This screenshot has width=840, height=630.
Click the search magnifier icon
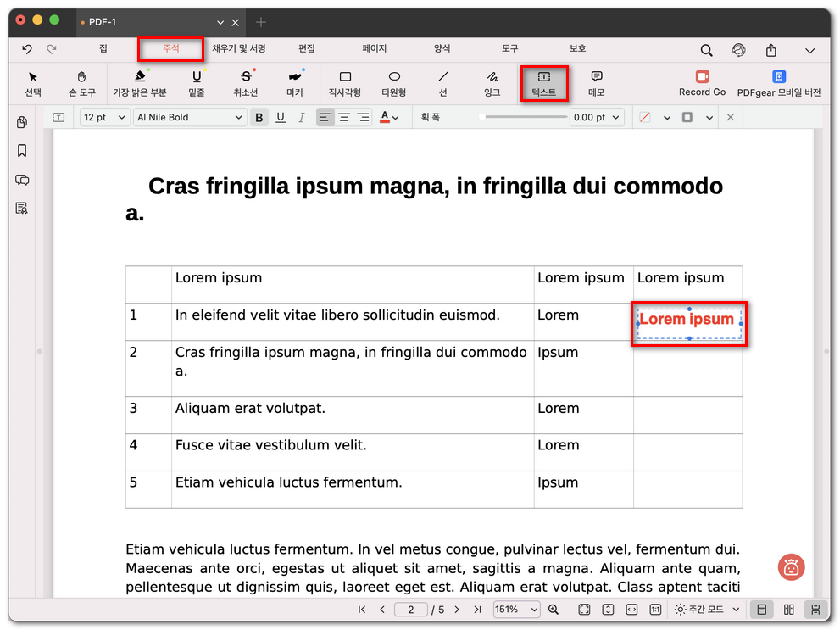pyautogui.click(x=706, y=50)
